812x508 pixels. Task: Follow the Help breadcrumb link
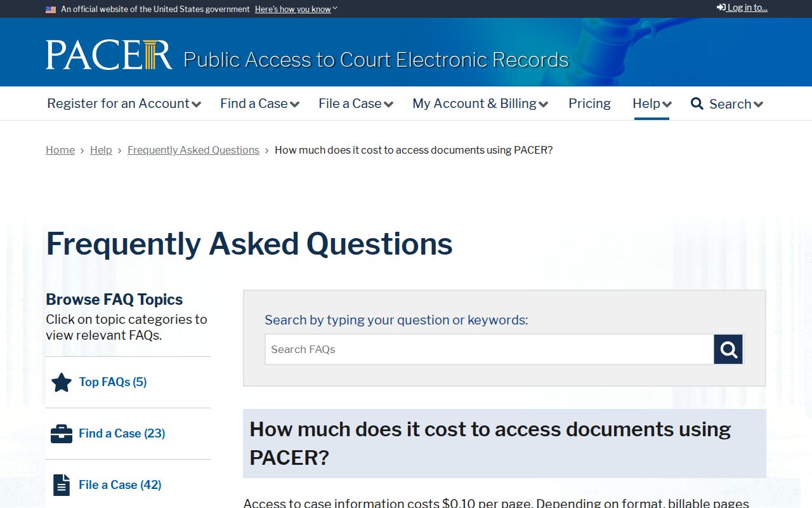pyautogui.click(x=101, y=150)
